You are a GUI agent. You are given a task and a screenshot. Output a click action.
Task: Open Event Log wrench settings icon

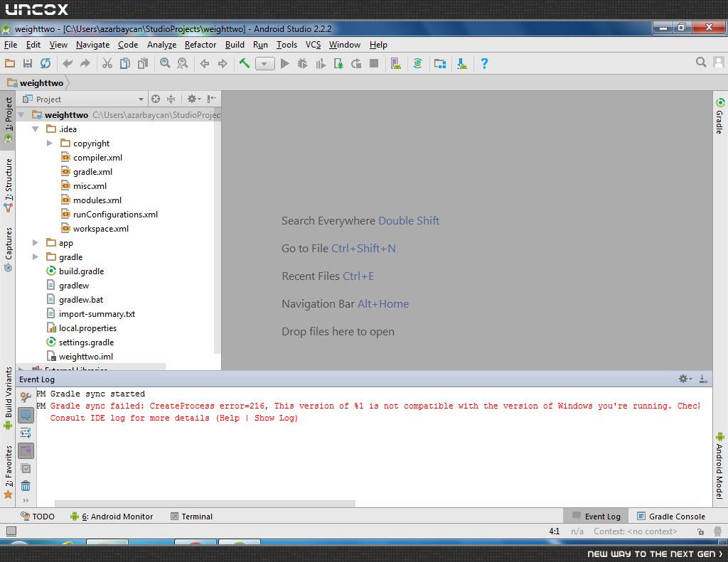coord(26,396)
